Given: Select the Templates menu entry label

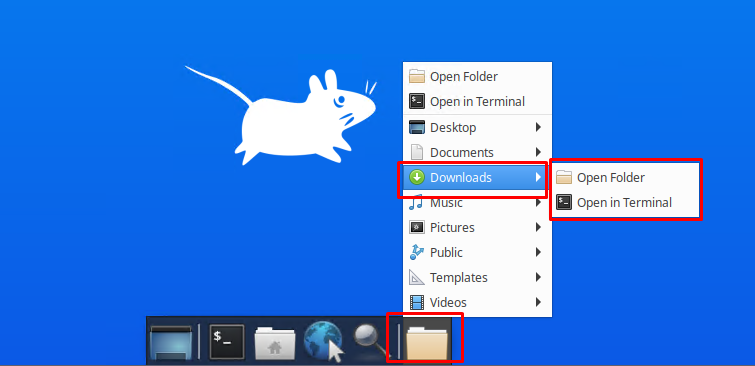Looking at the screenshot, I should point(459,278).
